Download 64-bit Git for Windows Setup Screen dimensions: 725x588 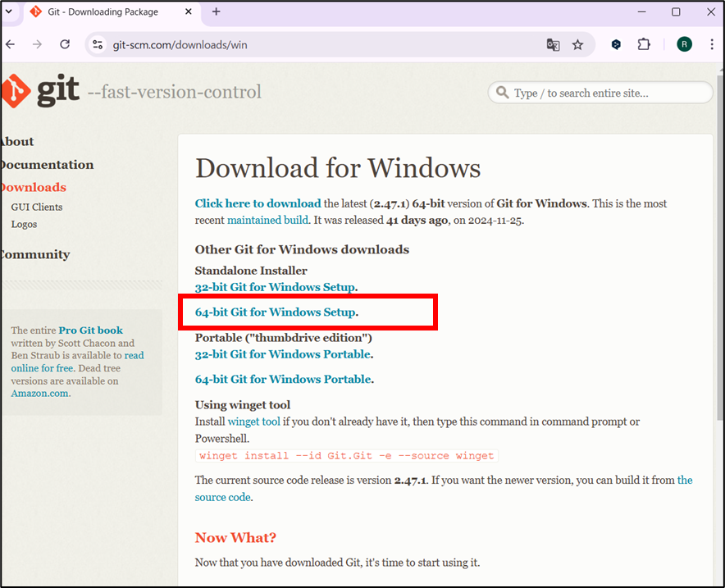(x=275, y=312)
